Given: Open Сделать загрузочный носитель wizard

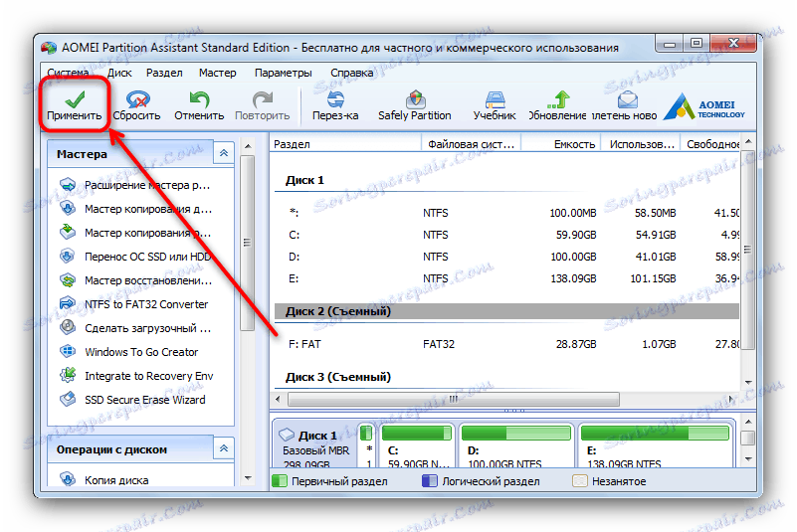Looking at the screenshot, I should pos(134,328).
